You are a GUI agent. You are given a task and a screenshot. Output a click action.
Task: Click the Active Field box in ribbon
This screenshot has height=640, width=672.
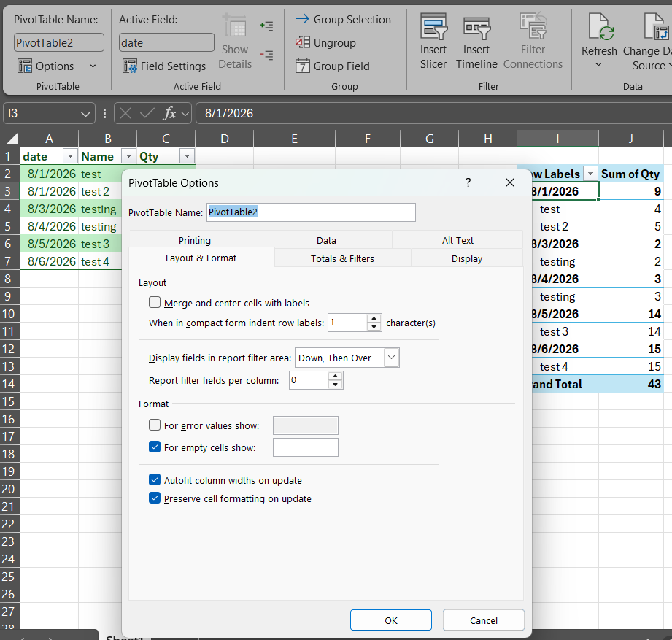point(166,42)
